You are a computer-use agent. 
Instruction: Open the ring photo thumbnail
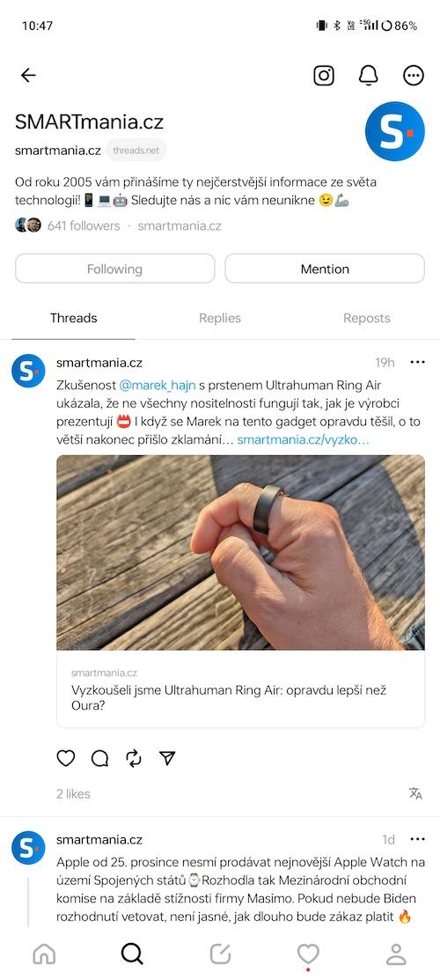pyautogui.click(x=240, y=552)
